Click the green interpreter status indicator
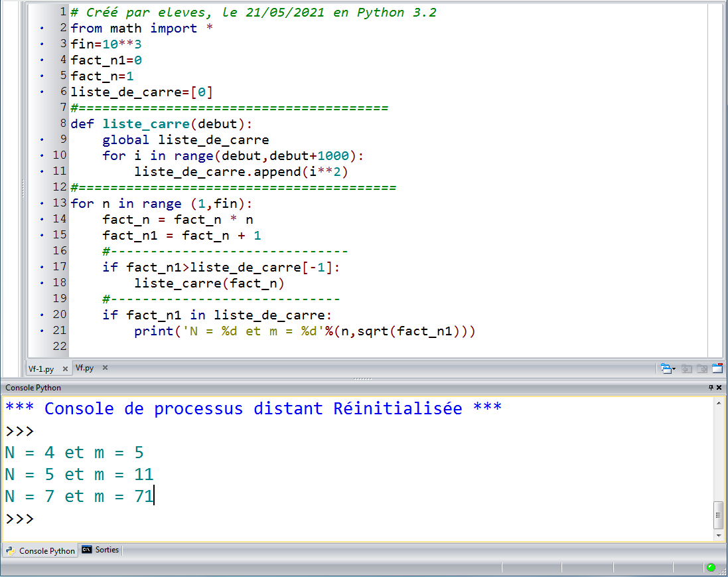The width and height of the screenshot is (728, 577). (x=711, y=567)
